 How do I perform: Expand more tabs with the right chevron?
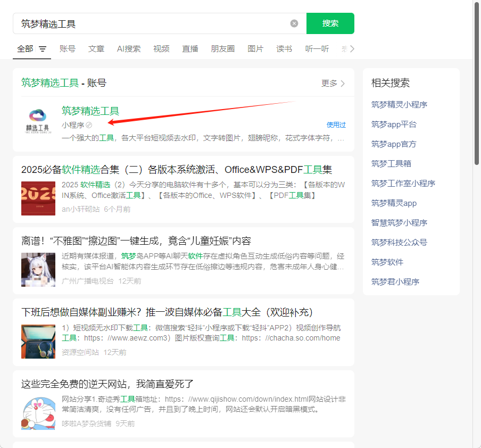(352, 49)
